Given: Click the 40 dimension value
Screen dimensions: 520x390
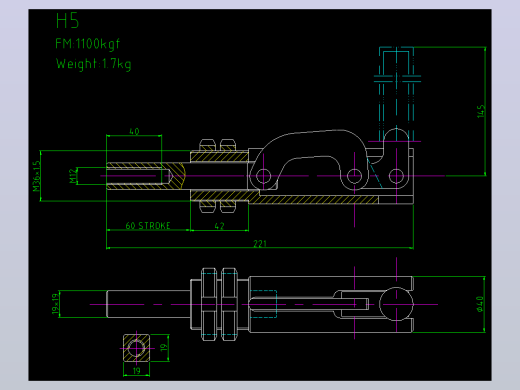Looking at the screenshot, I should pos(134,131).
